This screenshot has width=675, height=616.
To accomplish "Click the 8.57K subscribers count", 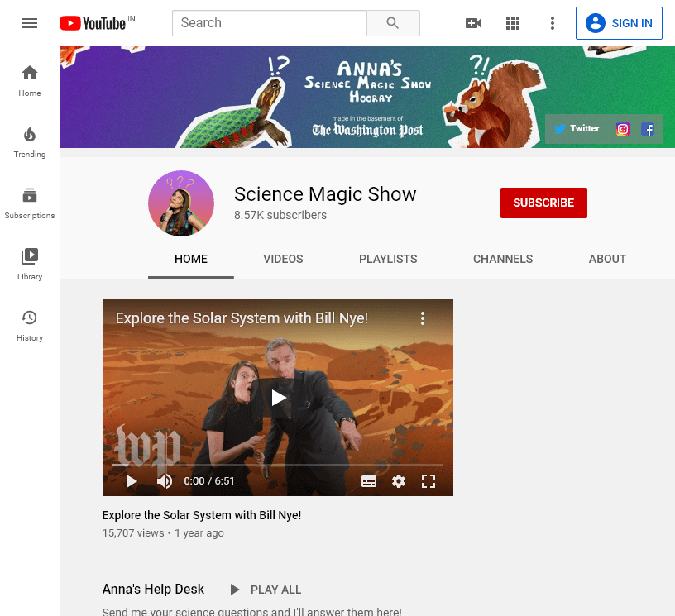I will tap(280, 215).
